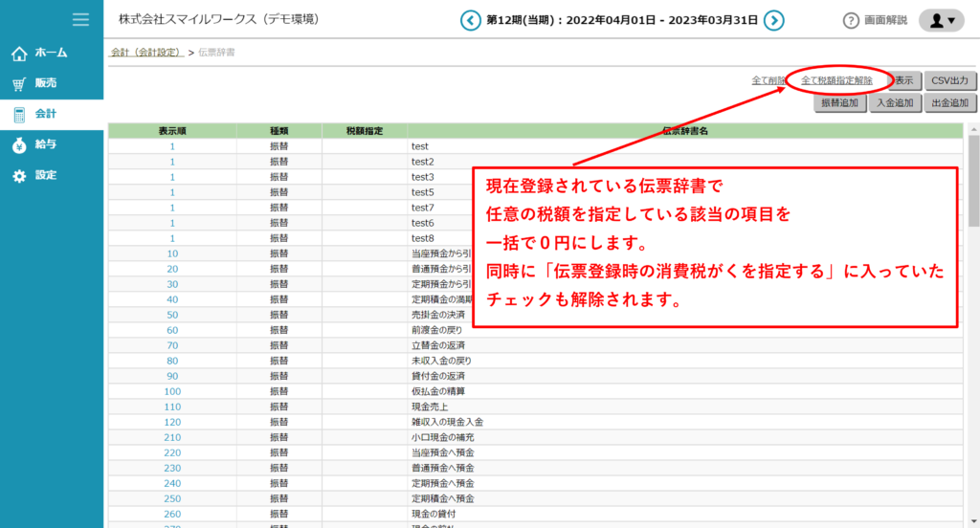
Task: Click the 会計（会計設定） breadcrumb link
Action: [x=146, y=52]
